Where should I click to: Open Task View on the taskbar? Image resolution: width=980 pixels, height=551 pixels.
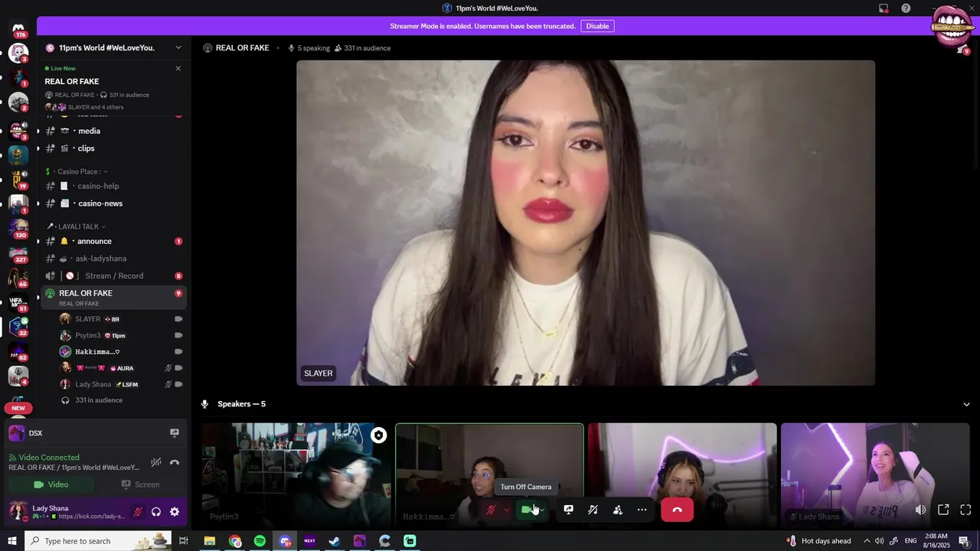point(184,541)
